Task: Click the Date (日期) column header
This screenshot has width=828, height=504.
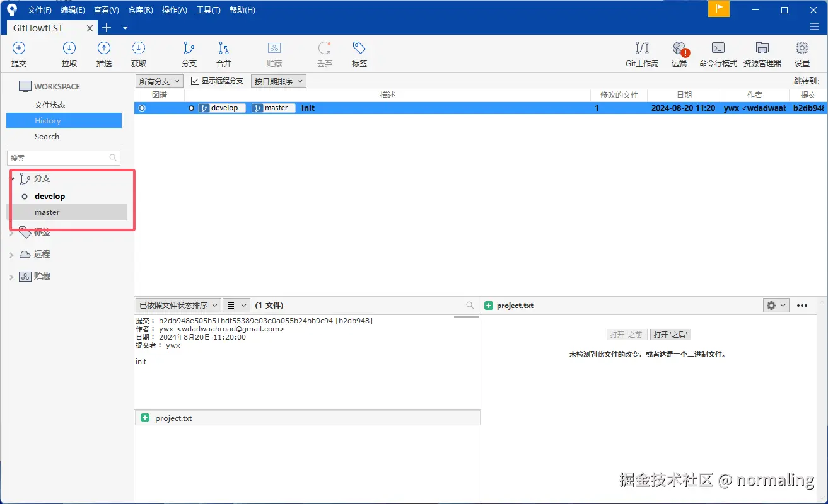Action: [684, 94]
